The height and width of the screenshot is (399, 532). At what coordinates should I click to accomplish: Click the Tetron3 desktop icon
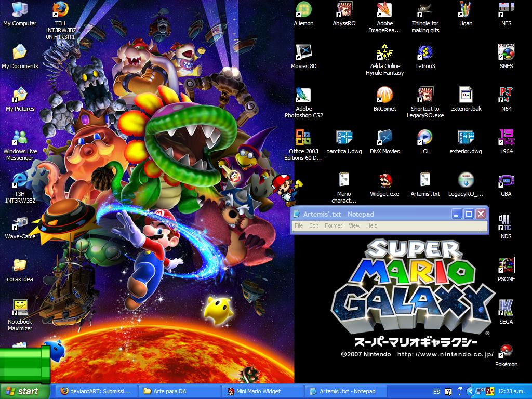pos(425,52)
